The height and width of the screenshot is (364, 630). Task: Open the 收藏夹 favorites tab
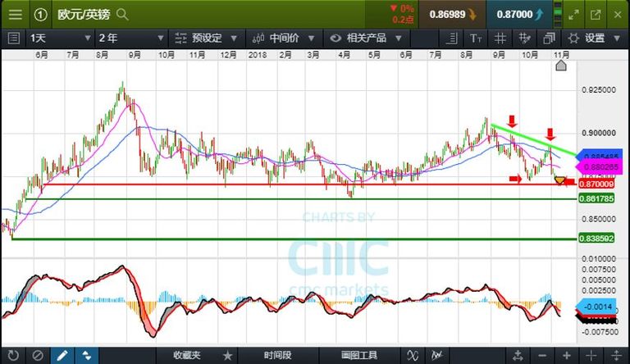pyautogui.click(x=187, y=355)
